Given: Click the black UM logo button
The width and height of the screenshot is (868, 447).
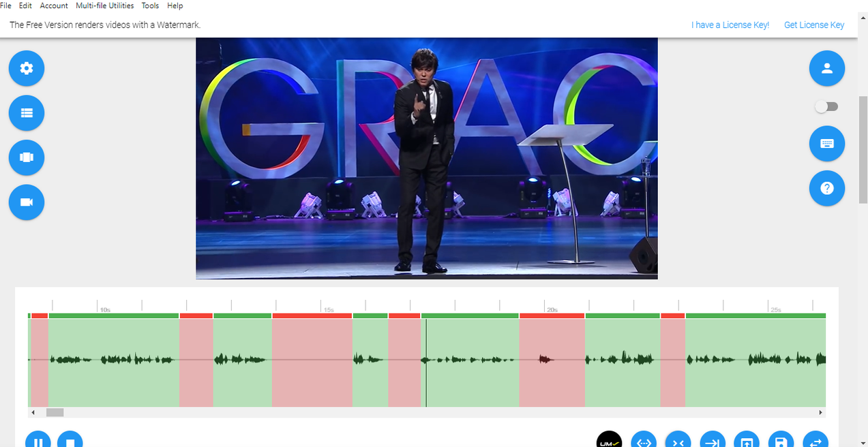Looking at the screenshot, I should 609,440.
